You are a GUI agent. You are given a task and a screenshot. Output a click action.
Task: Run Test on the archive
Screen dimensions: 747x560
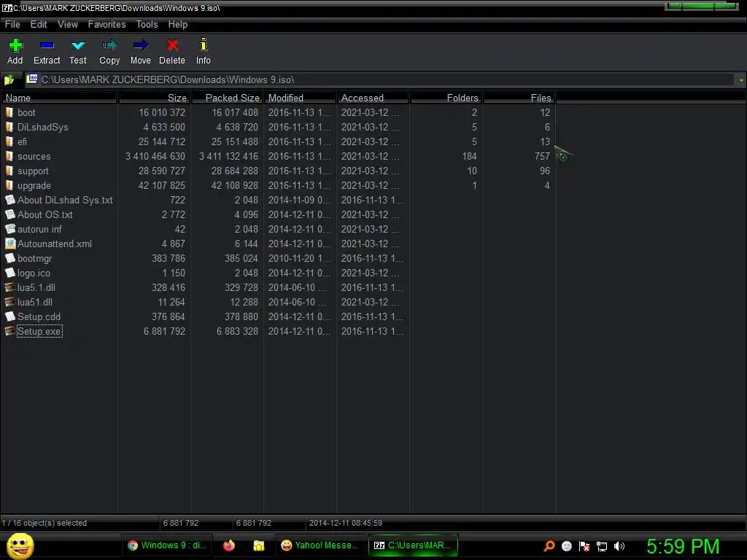77,45
